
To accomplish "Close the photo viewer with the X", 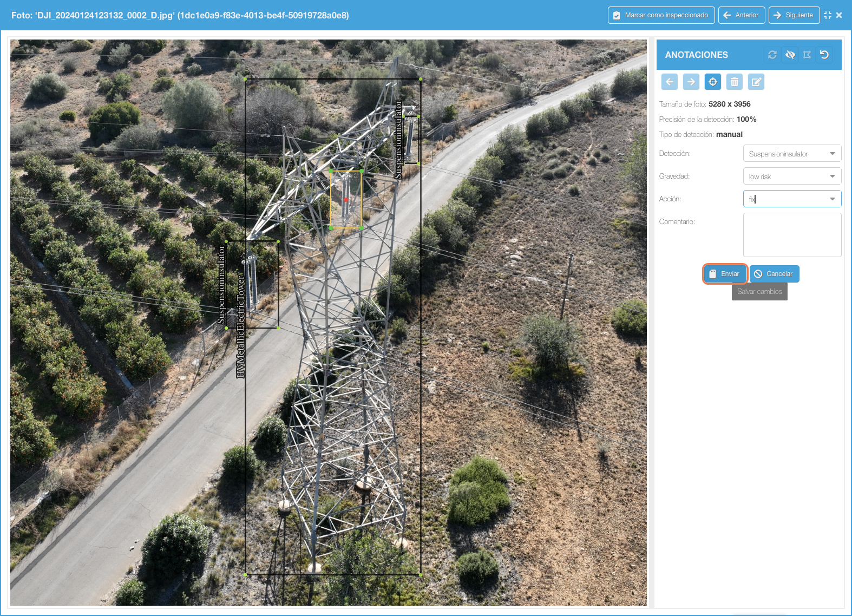I will pos(839,15).
